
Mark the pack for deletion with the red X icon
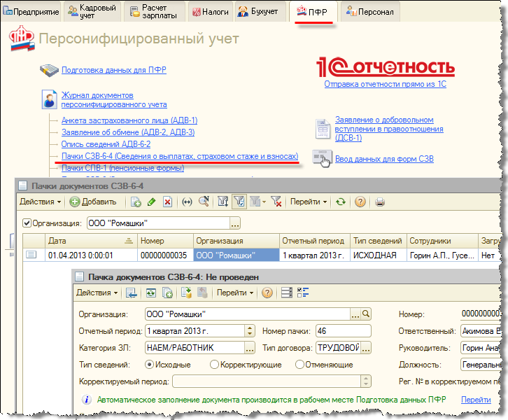(167, 202)
